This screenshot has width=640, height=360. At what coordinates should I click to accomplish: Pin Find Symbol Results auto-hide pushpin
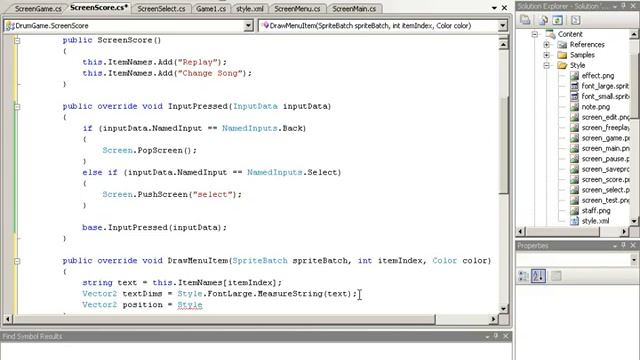point(496,336)
